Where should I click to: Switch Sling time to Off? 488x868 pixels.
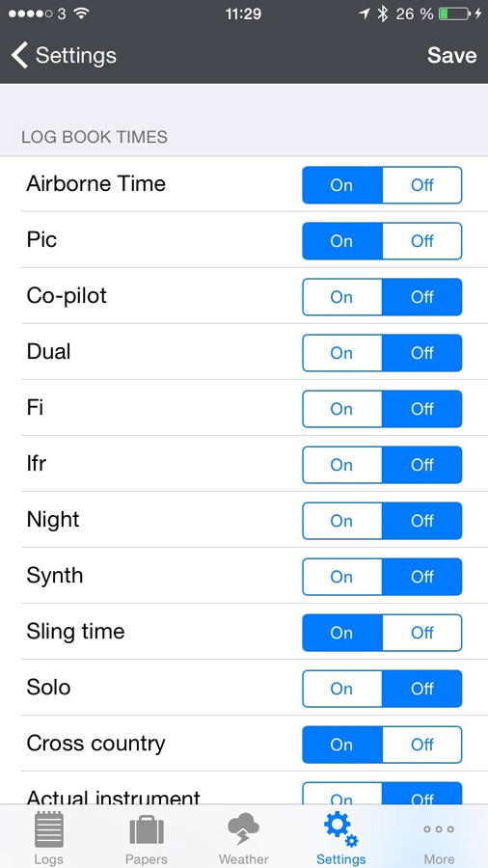pyautogui.click(x=422, y=632)
